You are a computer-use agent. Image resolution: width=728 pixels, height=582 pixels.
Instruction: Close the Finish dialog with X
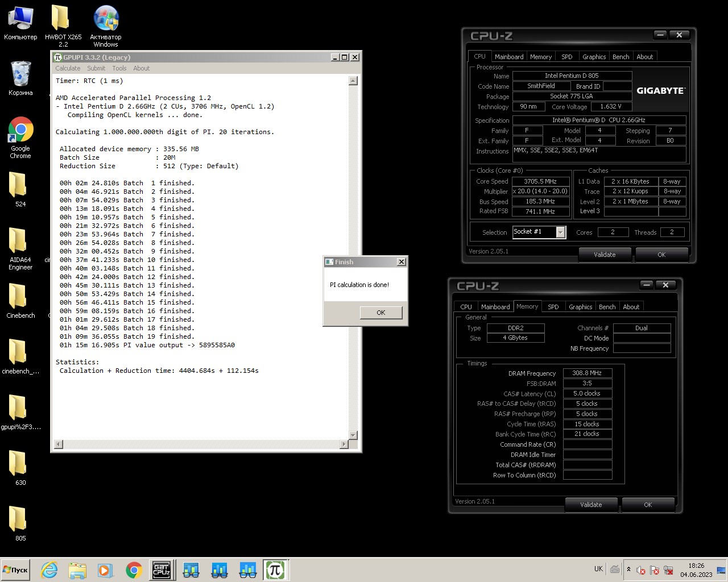click(402, 262)
